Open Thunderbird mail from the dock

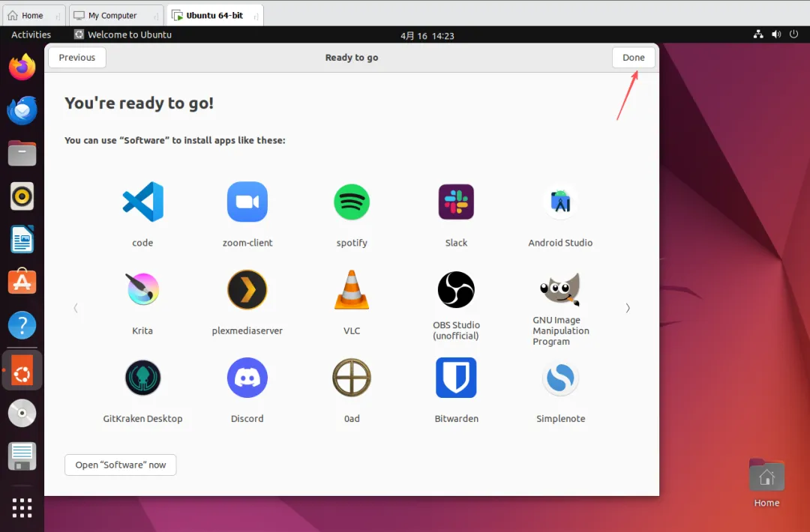[x=22, y=110]
